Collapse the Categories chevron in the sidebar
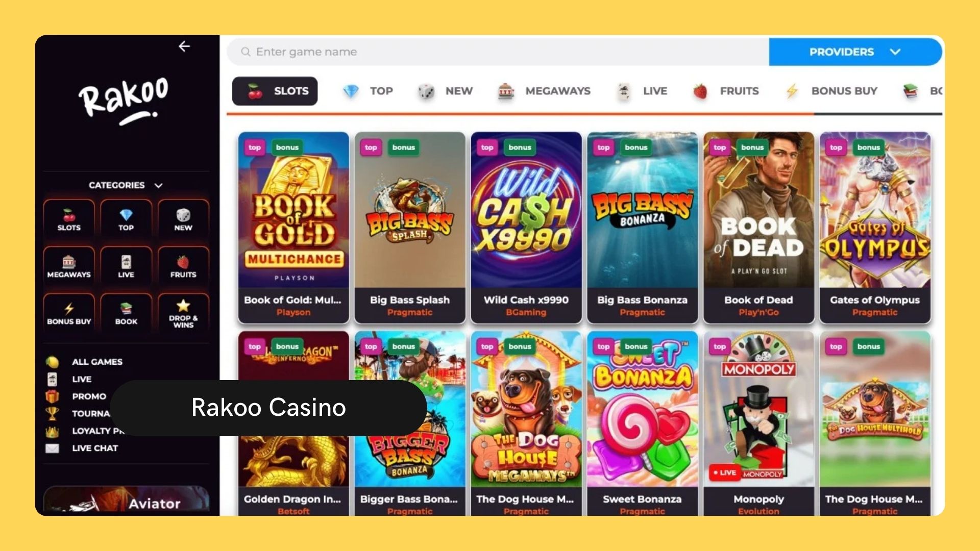The image size is (980, 551). tap(158, 185)
